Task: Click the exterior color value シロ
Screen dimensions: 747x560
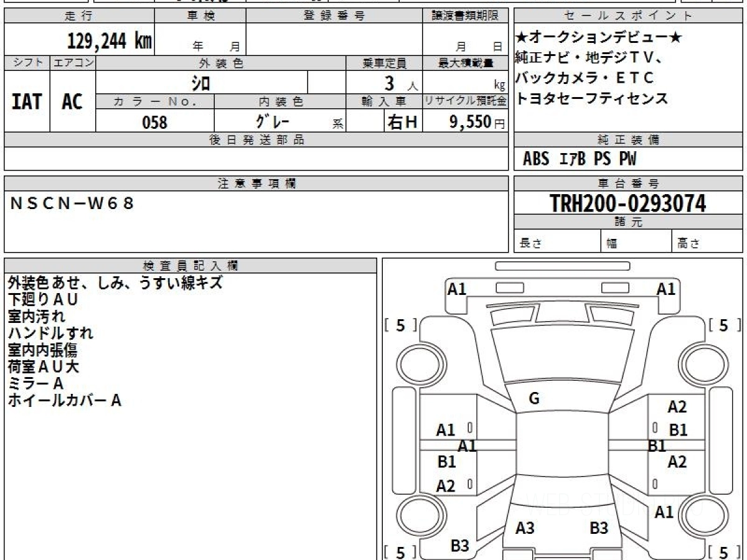Action: click(200, 83)
